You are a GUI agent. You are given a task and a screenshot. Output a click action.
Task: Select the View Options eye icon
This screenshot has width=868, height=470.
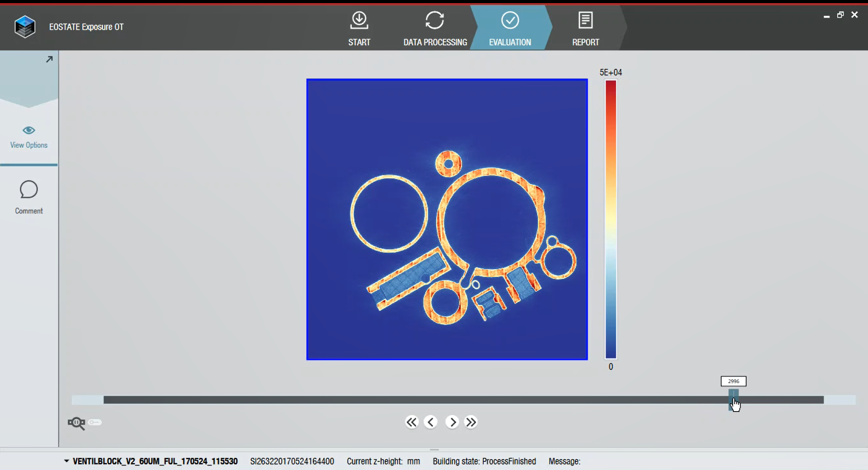tap(29, 130)
